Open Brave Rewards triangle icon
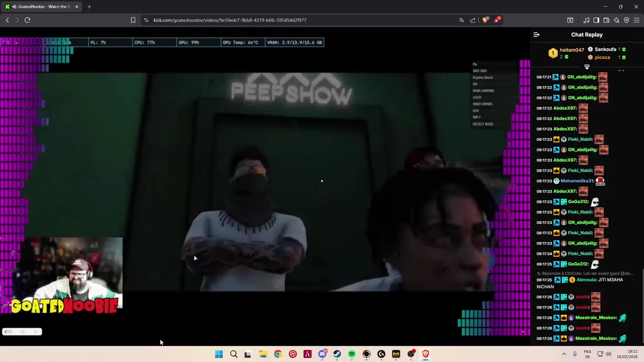Screen dimensions: 644x362 click(497, 20)
